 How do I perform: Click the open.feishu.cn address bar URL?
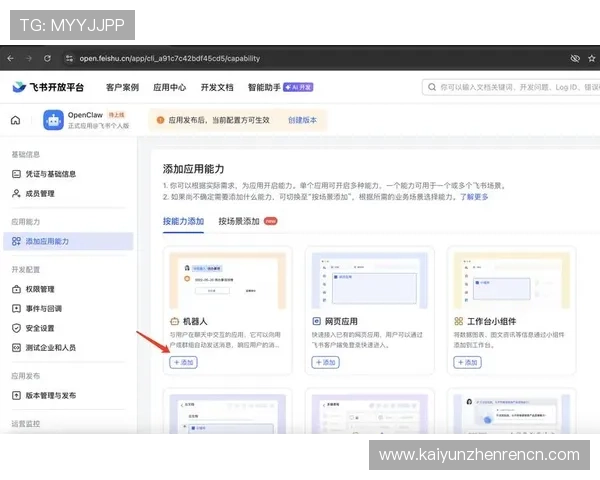point(170,59)
